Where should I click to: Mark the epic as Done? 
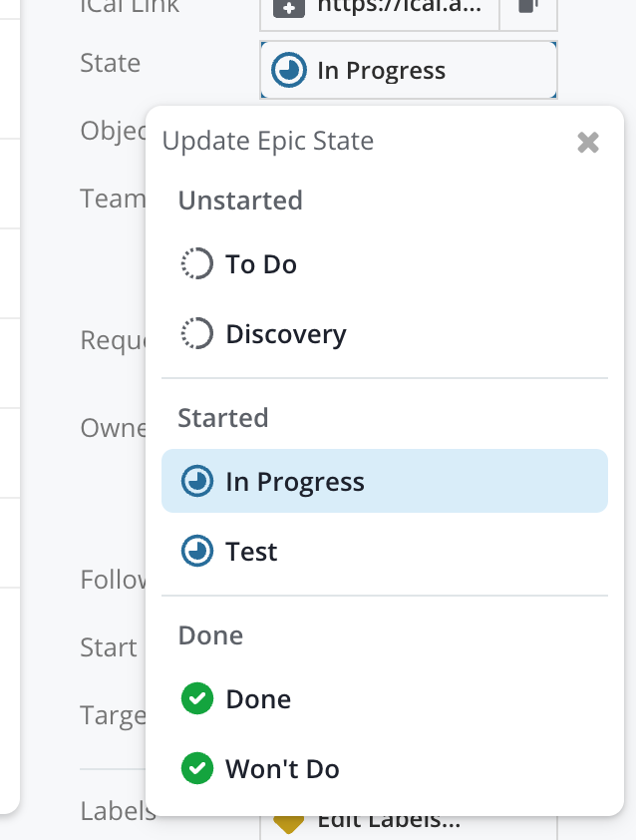[x=385, y=699]
